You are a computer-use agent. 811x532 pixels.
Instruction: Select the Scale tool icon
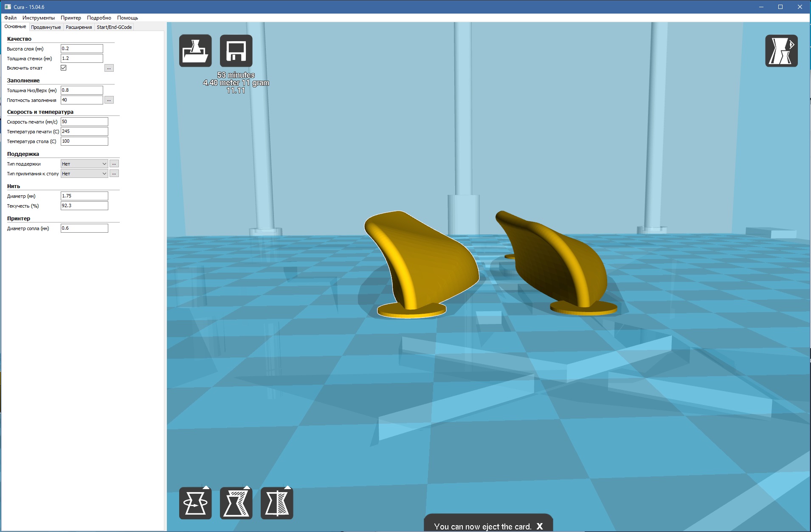[236, 503]
